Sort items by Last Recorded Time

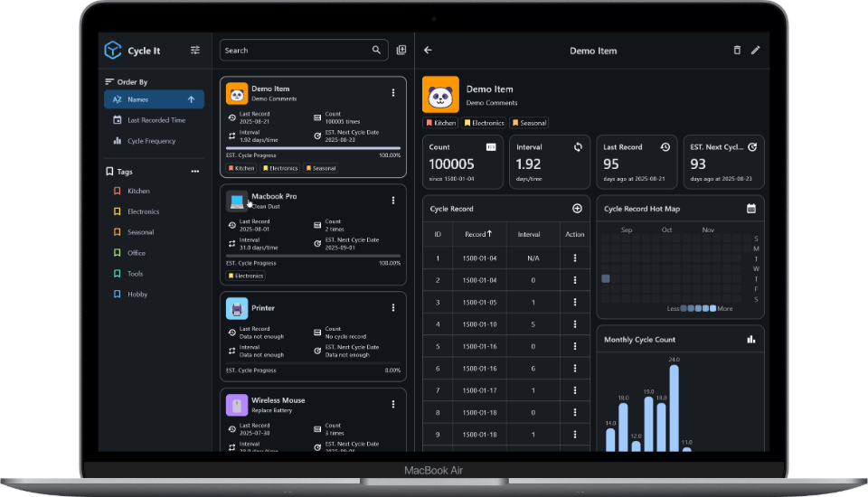tap(154, 120)
